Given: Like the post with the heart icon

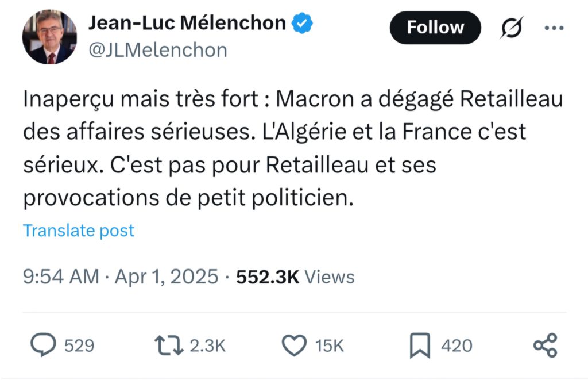Looking at the screenshot, I should click(295, 345).
